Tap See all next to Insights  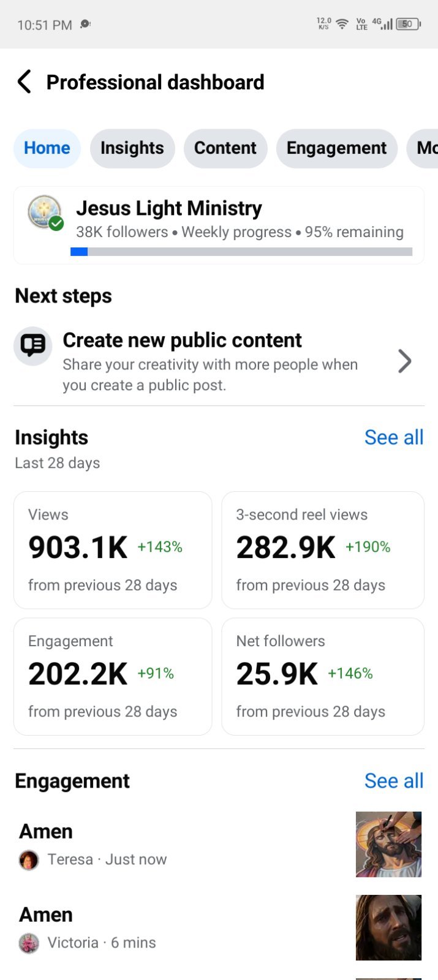pyautogui.click(x=394, y=437)
